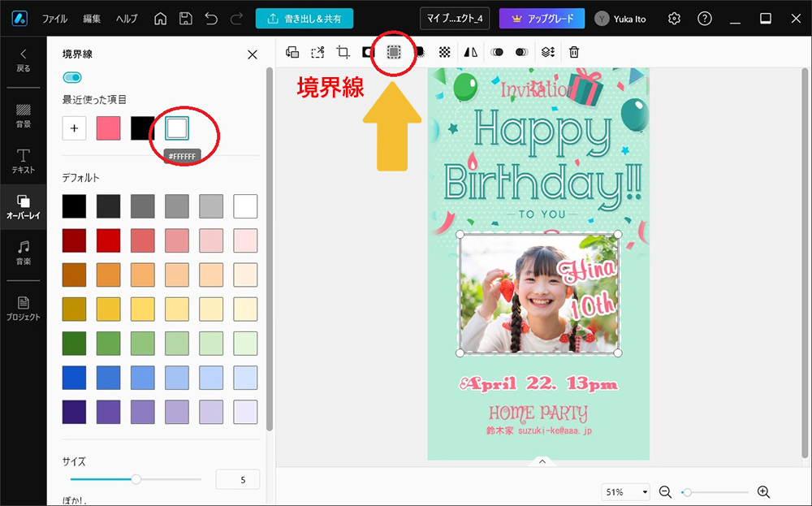Click the canvas zoom slider handle
The width and height of the screenshot is (812, 506).
pos(687,492)
